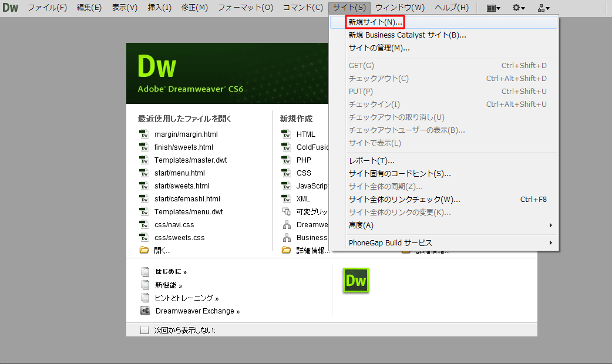Click the green Dw badge icon
Viewport: 612px width, 364px height.
[355, 280]
